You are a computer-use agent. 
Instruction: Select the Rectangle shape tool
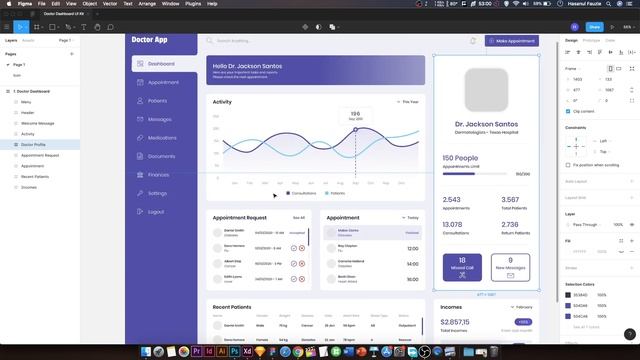[x=52, y=27]
